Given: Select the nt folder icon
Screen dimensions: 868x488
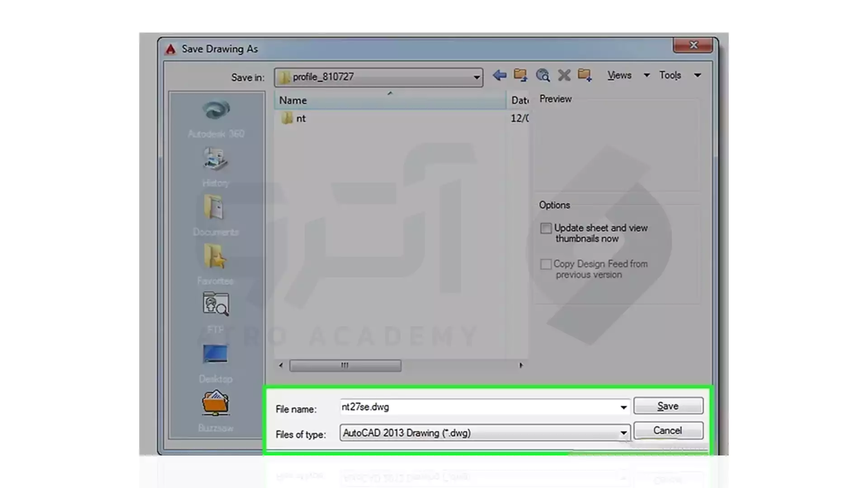Looking at the screenshot, I should [287, 118].
